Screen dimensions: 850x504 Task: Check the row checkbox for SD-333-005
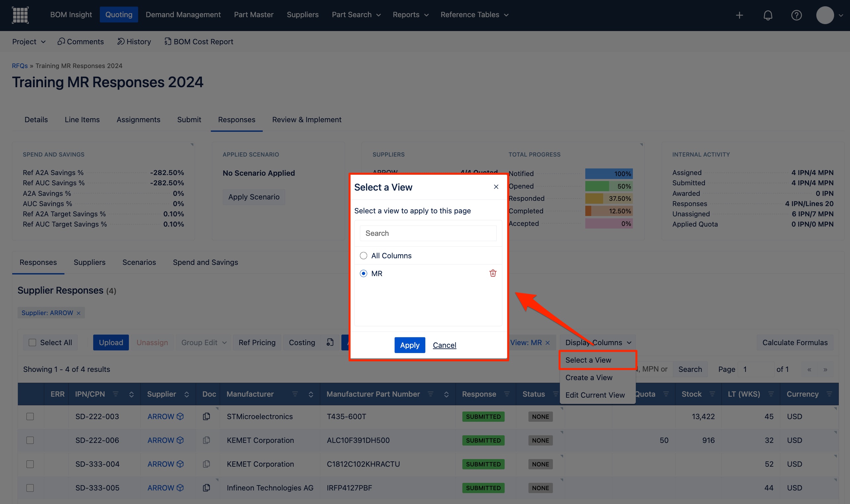coord(30,488)
